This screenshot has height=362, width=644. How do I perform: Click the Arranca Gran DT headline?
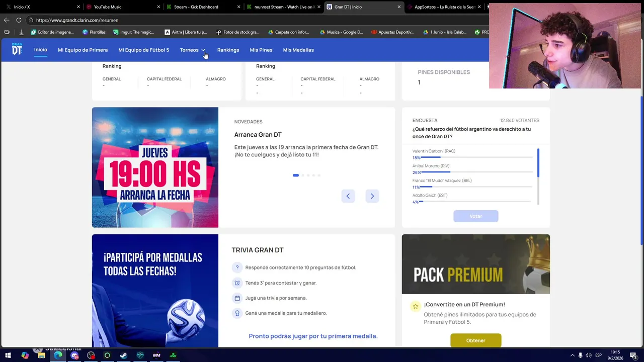(x=258, y=135)
